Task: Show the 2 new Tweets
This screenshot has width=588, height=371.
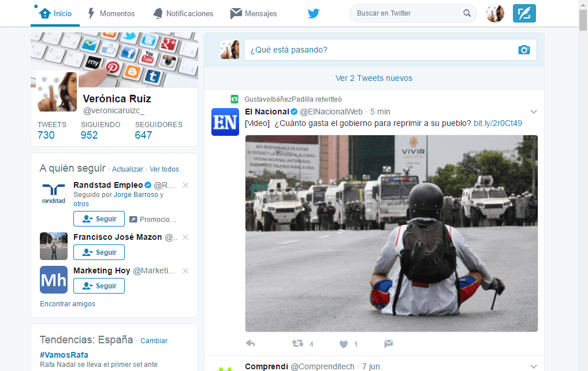Action: (x=374, y=78)
